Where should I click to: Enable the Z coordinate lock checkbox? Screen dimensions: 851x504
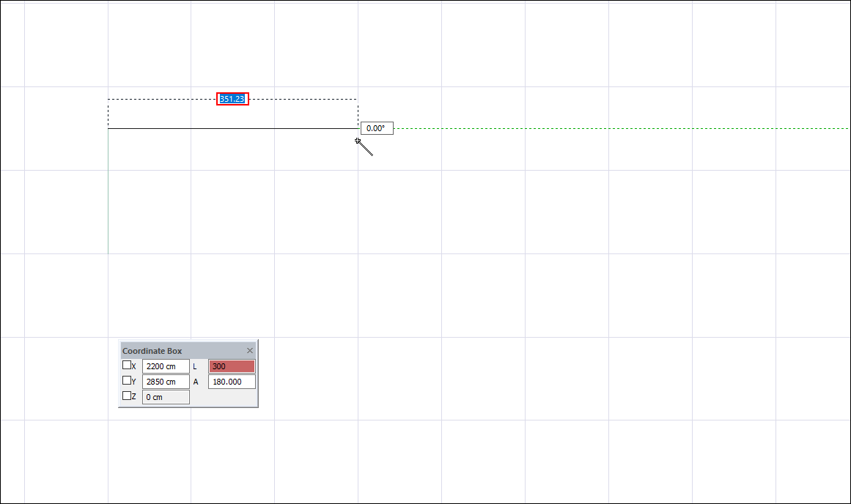(127, 396)
